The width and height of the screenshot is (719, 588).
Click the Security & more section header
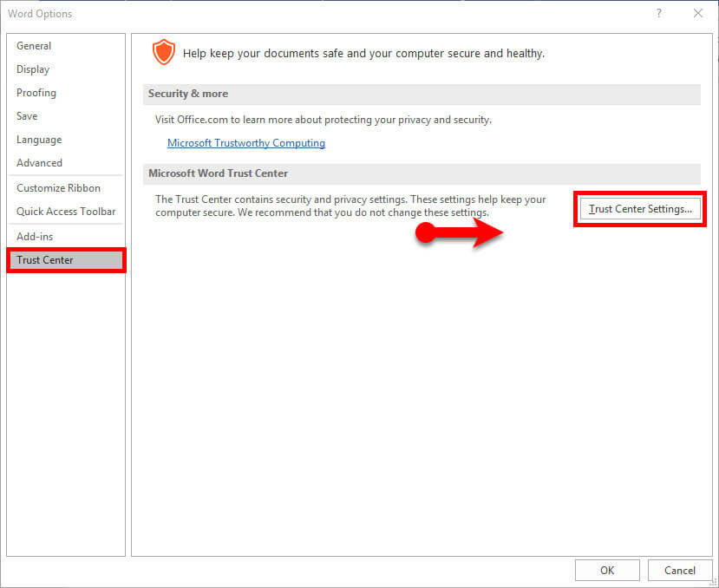point(188,93)
